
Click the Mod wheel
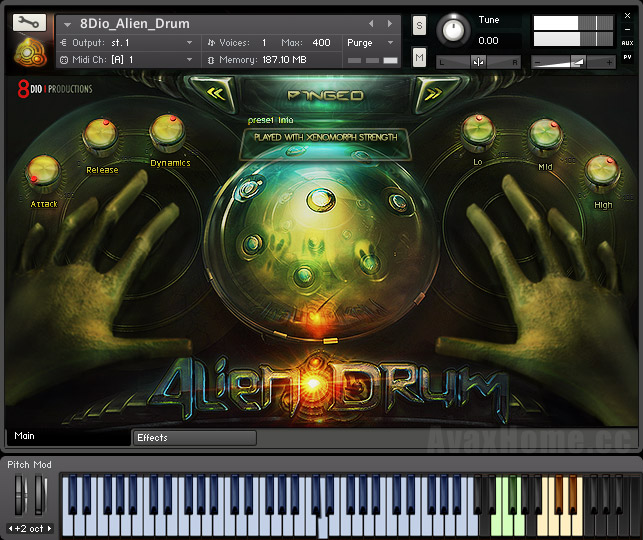40,494
